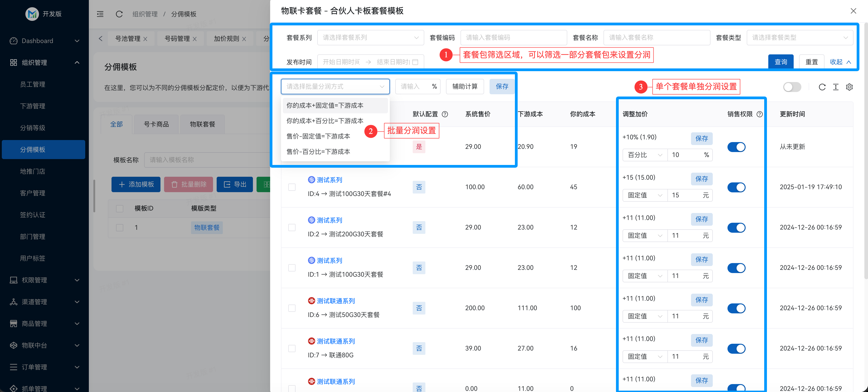Toggle the switch left of refresh icon
This screenshot has height=392, width=868.
tap(792, 87)
